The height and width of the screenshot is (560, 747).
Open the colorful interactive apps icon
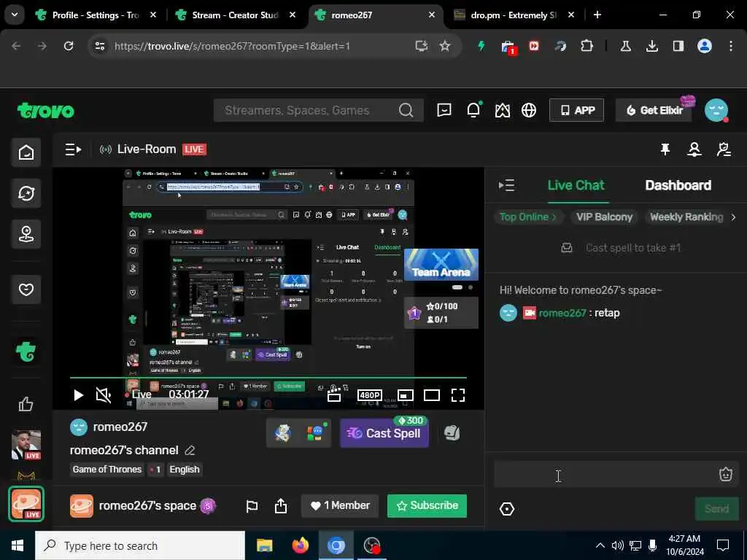click(315, 433)
